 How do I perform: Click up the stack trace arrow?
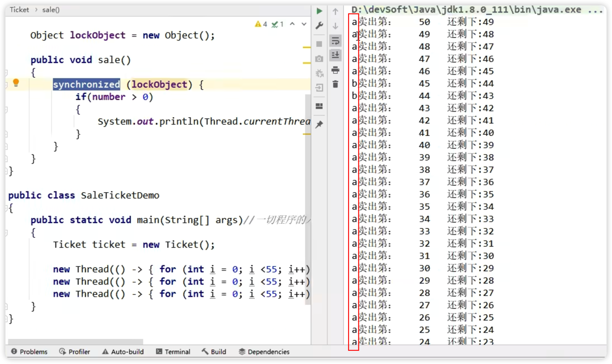tap(335, 11)
